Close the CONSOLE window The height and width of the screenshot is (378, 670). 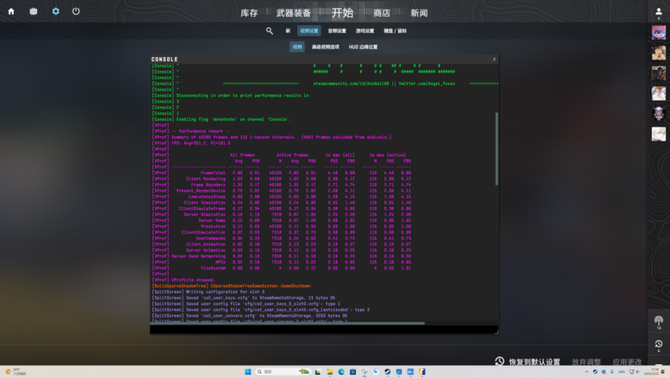(494, 59)
